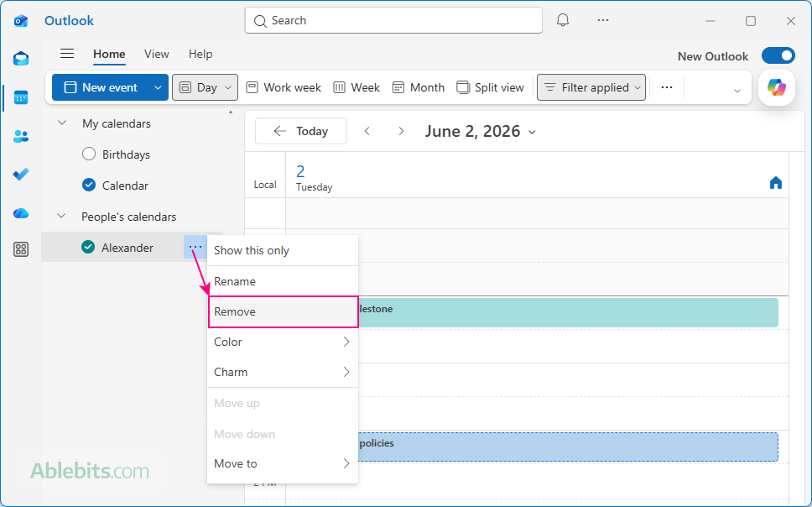Open Calendar icon in the sidebar
Screen dimensions: 812x507
[x=21, y=97]
